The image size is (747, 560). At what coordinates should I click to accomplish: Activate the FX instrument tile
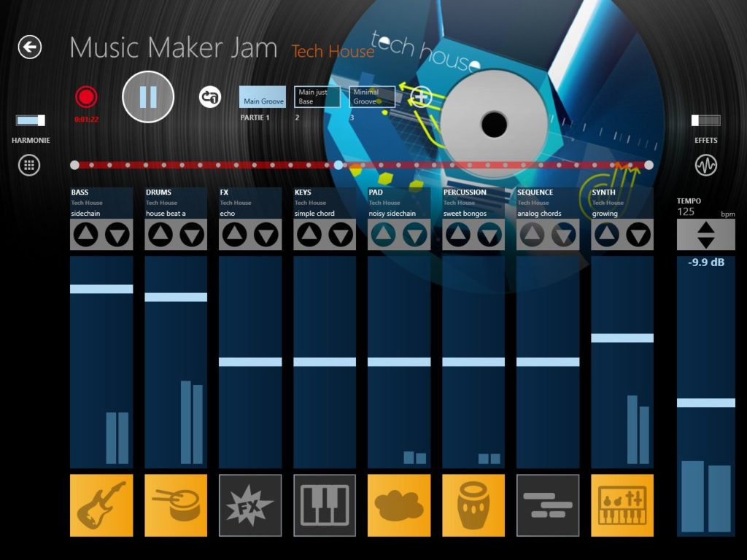click(x=250, y=505)
